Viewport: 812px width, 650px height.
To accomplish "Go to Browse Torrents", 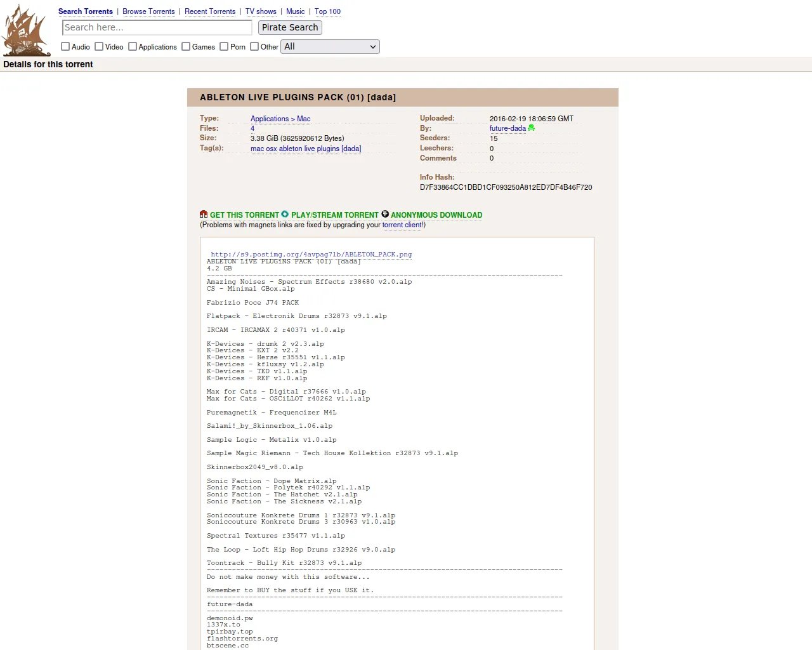I will pos(148,11).
